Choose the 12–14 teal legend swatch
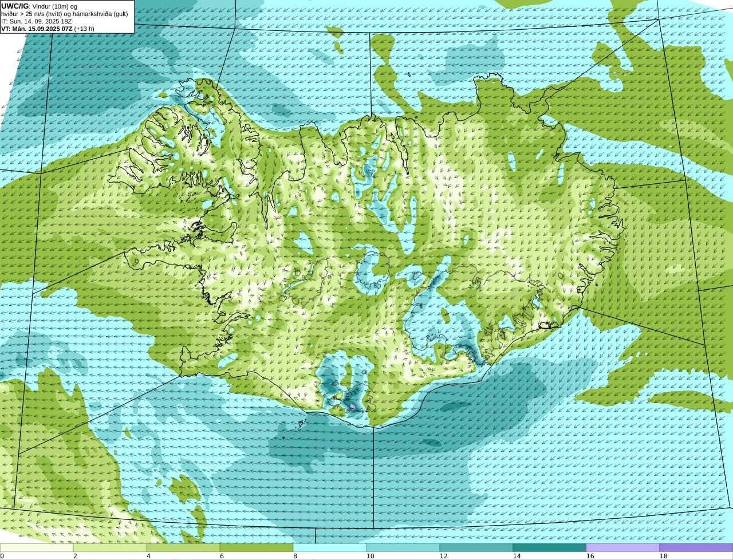733x560 pixels. (x=476, y=547)
